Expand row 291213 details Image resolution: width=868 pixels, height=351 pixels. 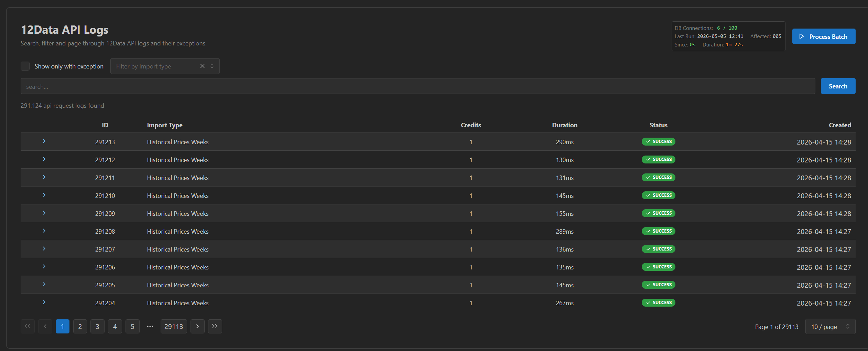(44, 141)
